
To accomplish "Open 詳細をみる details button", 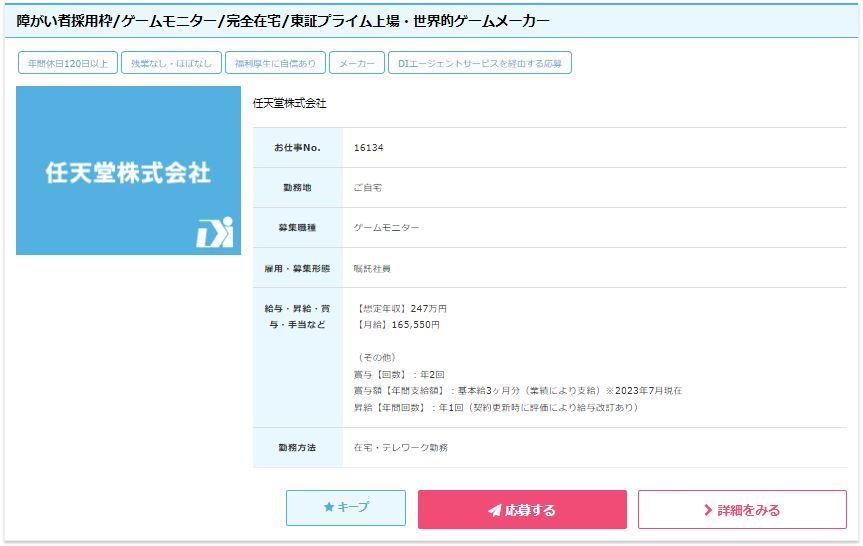I will pos(742,510).
